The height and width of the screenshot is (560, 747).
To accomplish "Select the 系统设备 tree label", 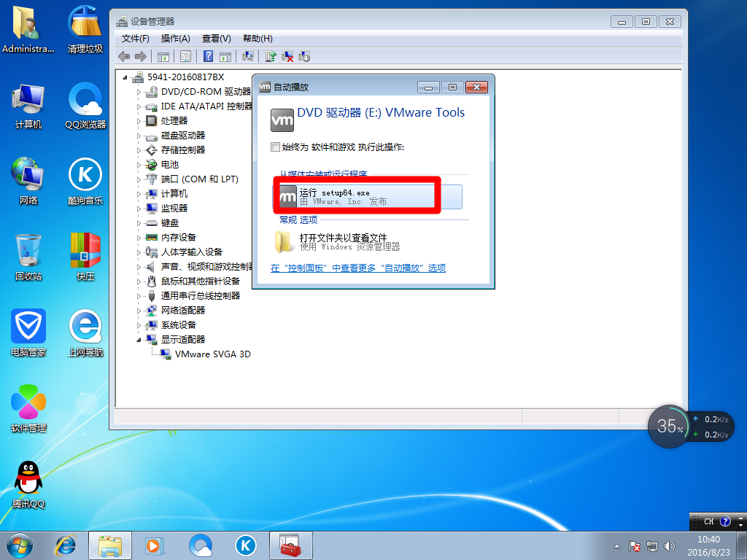I will (178, 325).
